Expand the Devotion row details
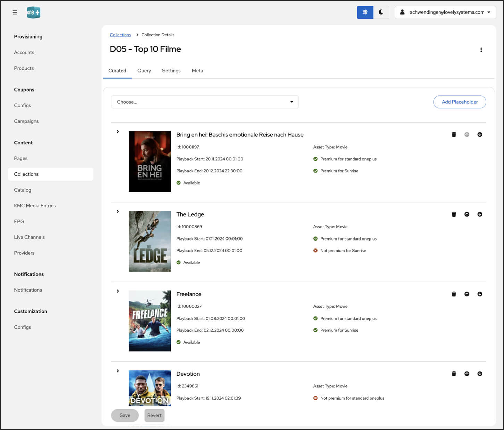 118,371
